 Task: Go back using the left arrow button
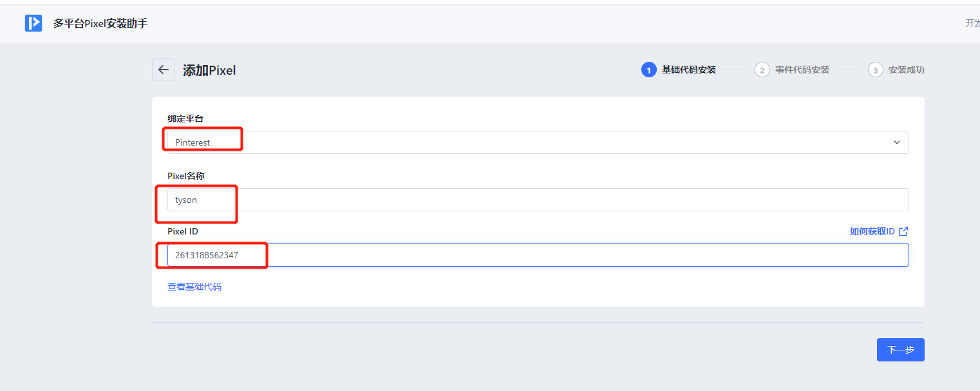(164, 70)
